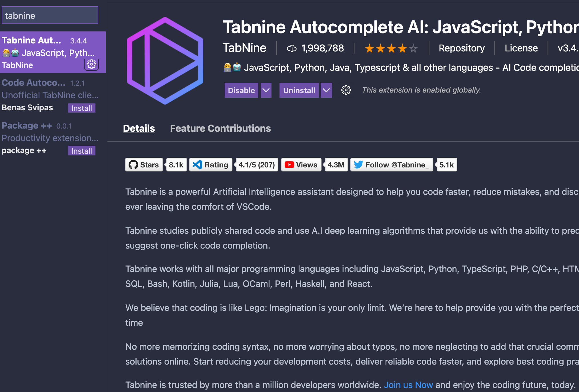
Task: Open the License link
Action: (x=521, y=48)
